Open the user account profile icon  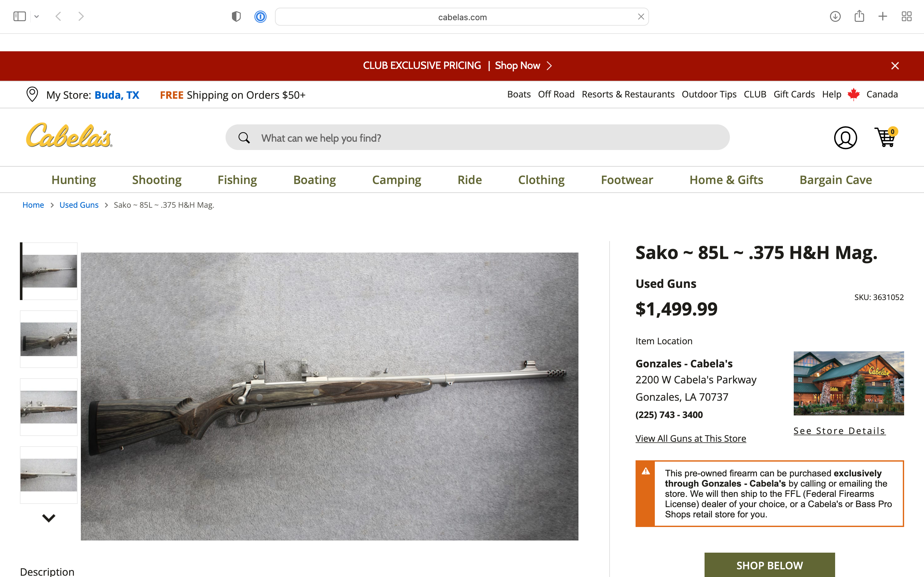pyautogui.click(x=845, y=138)
